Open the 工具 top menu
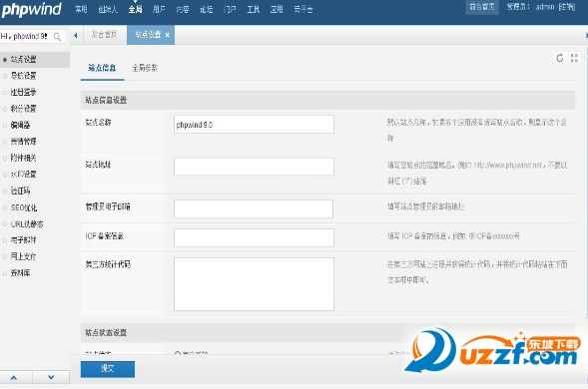This screenshot has height=389, width=588. pyautogui.click(x=254, y=9)
